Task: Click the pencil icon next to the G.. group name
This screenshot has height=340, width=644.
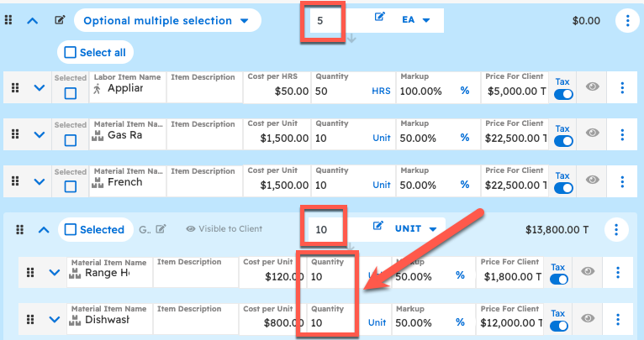Action: coord(161,229)
